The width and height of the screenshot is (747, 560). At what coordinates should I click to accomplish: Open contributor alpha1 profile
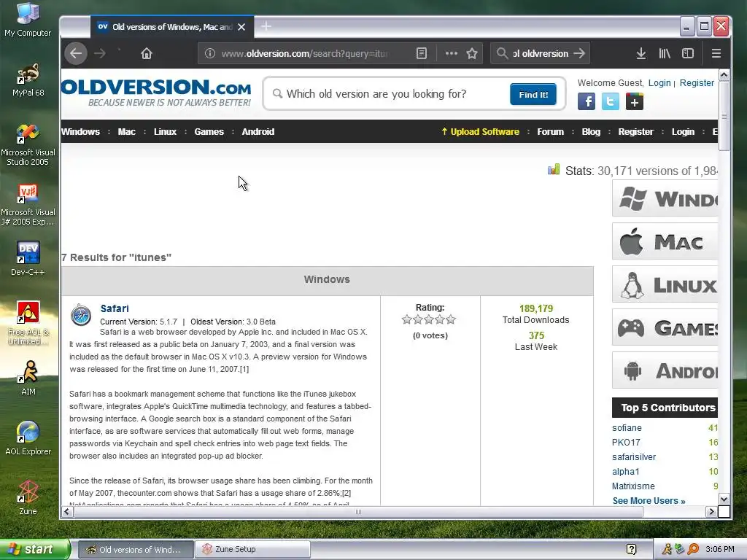(x=625, y=472)
